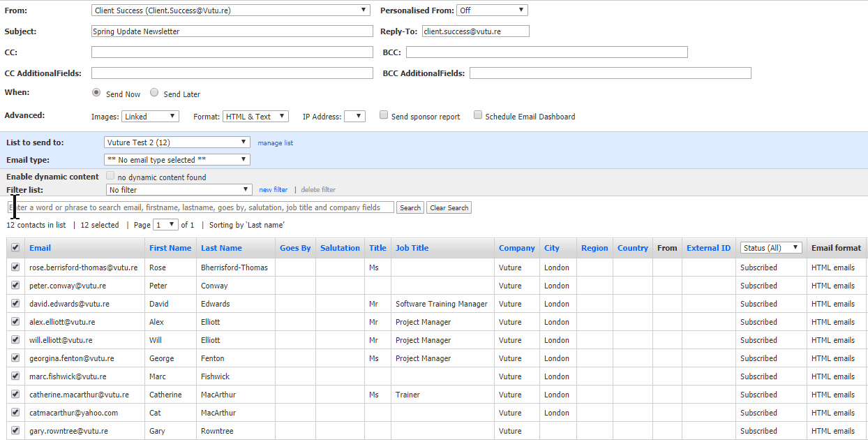Click the BCC input field
Image resolution: width=868 pixels, height=440 pixels.
point(546,52)
